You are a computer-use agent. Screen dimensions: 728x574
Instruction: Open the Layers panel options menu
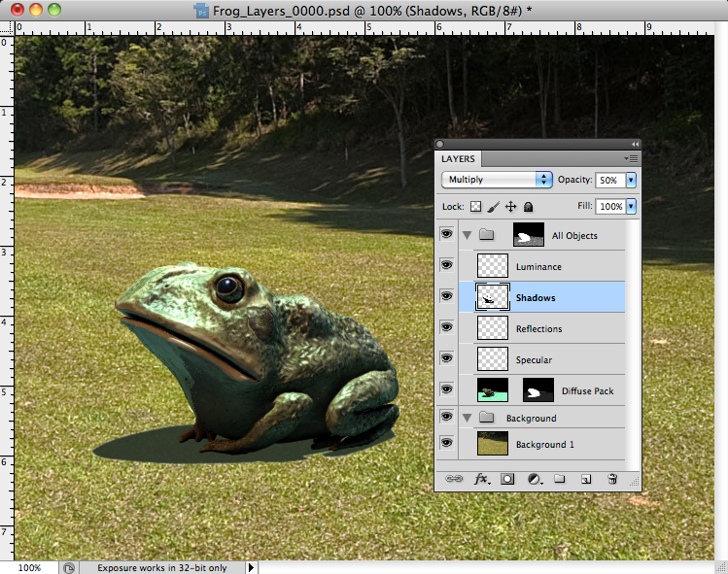pyautogui.click(x=631, y=157)
